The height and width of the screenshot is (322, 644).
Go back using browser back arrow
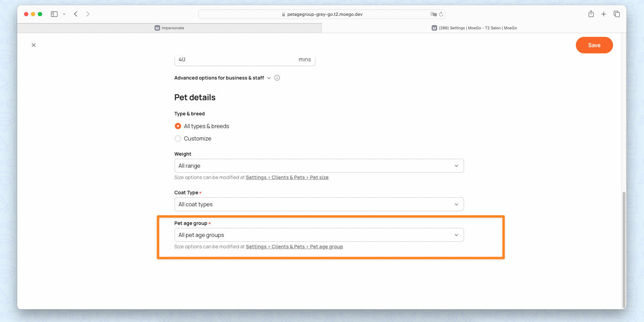coord(76,14)
